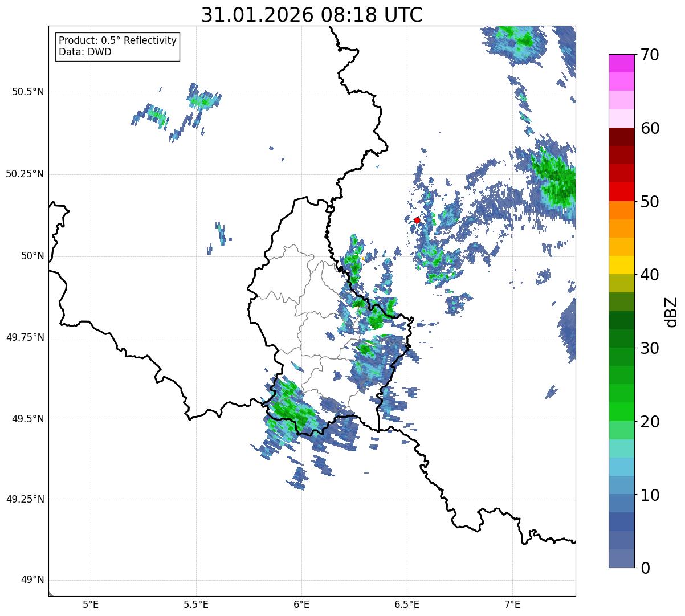Viewport: 685px width, 616px height.
Task: Click the bright red swatch above 50 dBZ
Action: (x=622, y=192)
